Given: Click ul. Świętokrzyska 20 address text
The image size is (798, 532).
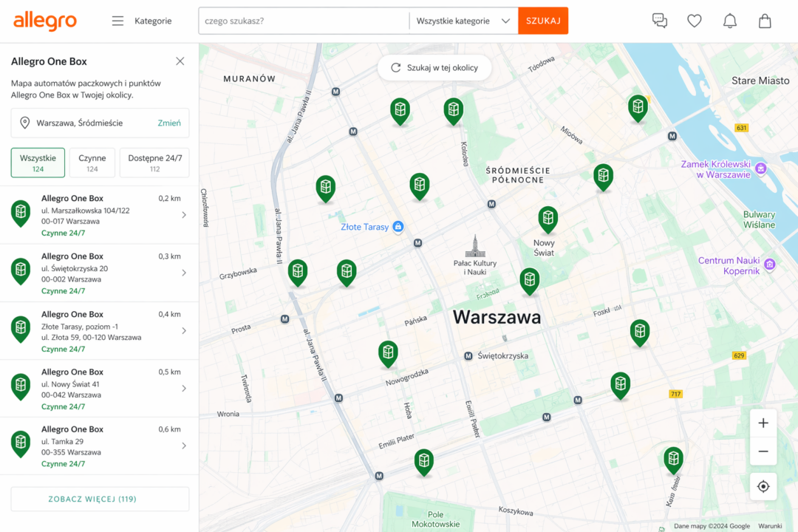Looking at the screenshot, I should click(x=75, y=268).
